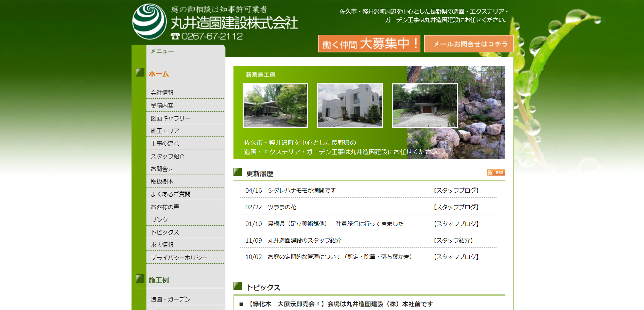The image size is (644, 310).
Task: Open the 取扱樹木 page
Action: coord(162,181)
